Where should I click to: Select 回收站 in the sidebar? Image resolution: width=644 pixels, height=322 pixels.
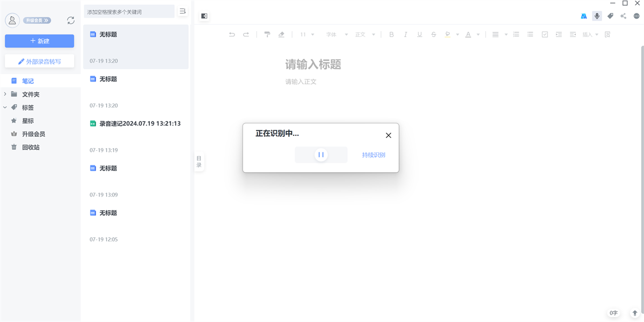pos(31,147)
